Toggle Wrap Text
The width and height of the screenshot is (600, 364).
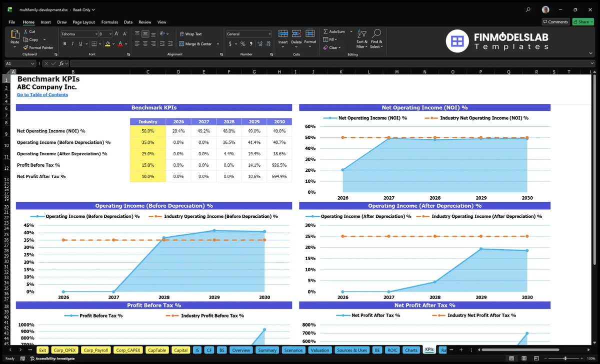(x=190, y=34)
